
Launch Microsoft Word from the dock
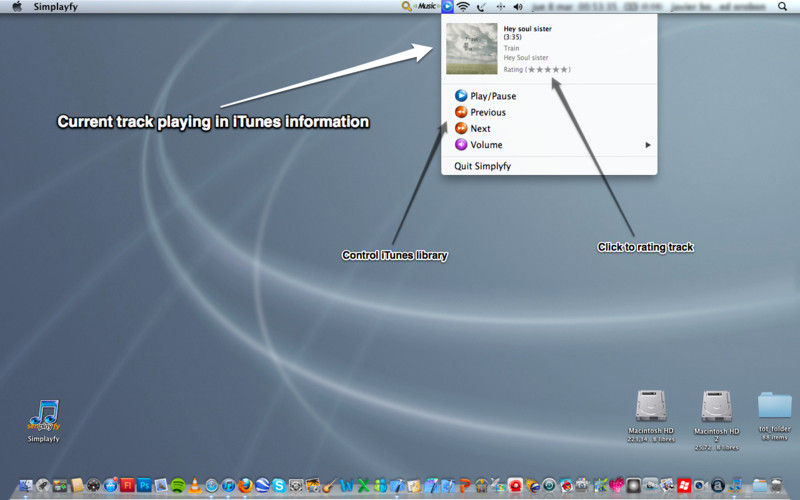(346, 486)
